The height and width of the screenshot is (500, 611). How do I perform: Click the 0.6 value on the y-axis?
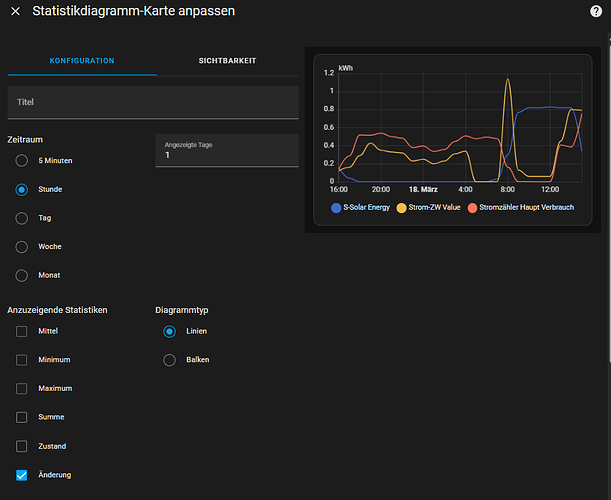click(x=329, y=127)
